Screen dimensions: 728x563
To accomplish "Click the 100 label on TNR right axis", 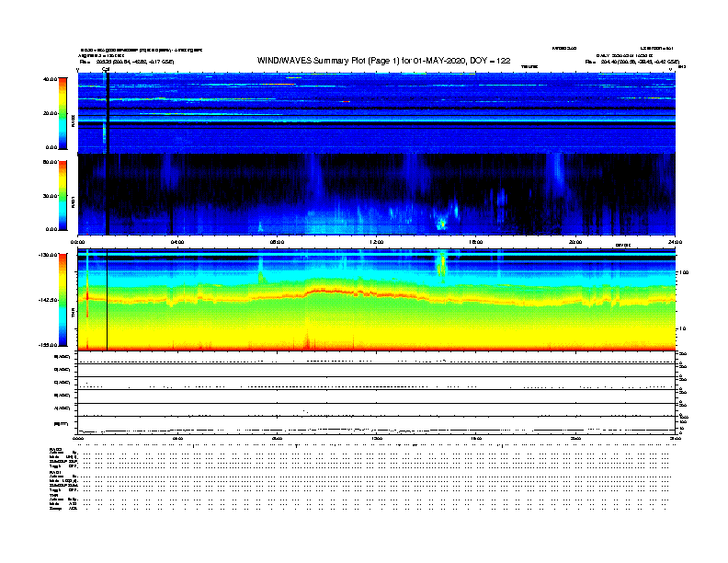I will coord(684,272).
